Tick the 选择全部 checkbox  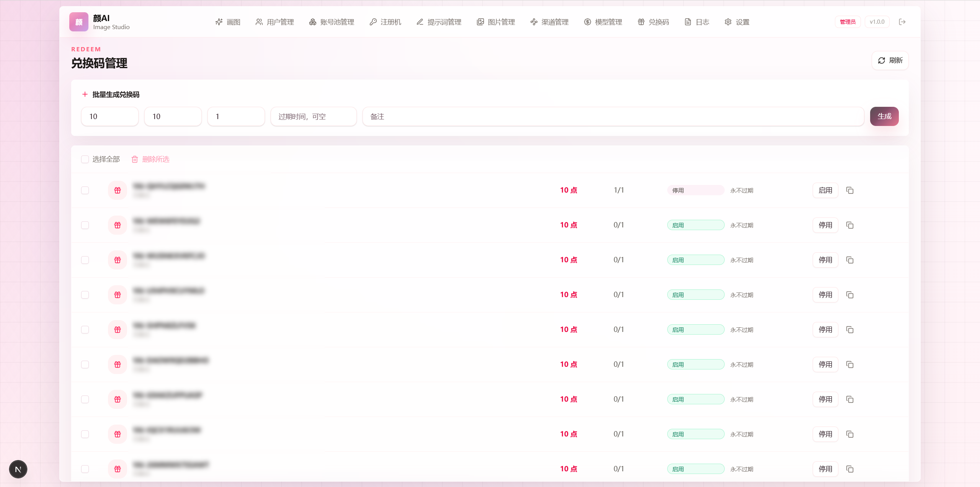[85, 159]
